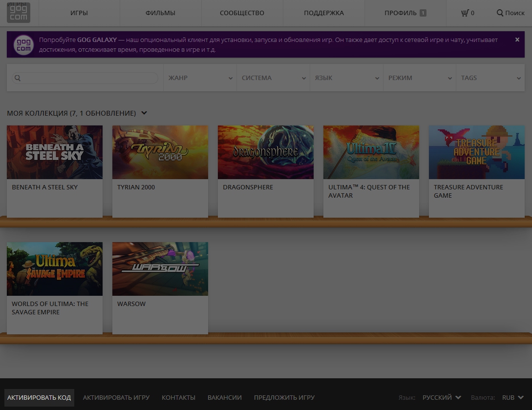Screen dimensions: 532x410
Task: Click TREASURE ADVENTURE GAME title text
Action: [468, 191]
